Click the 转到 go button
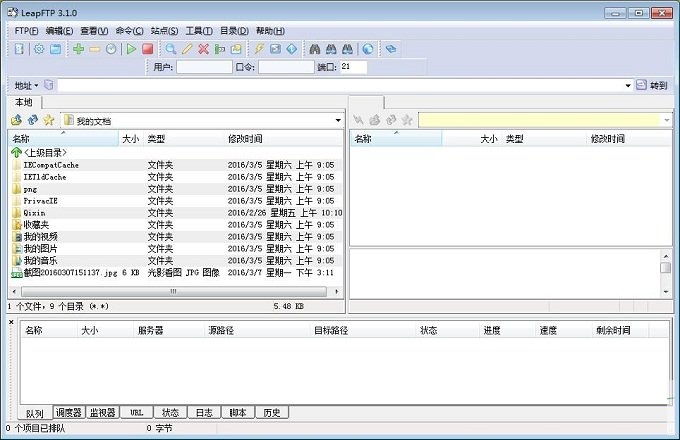The width and height of the screenshot is (680, 440). click(652, 85)
